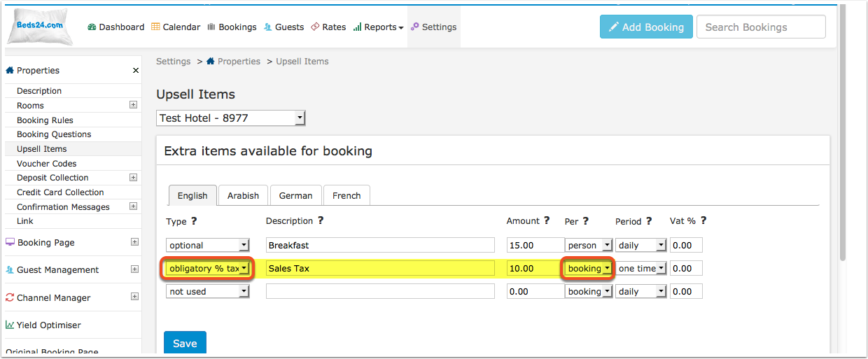Click the Amount help question mark

(x=547, y=220)
